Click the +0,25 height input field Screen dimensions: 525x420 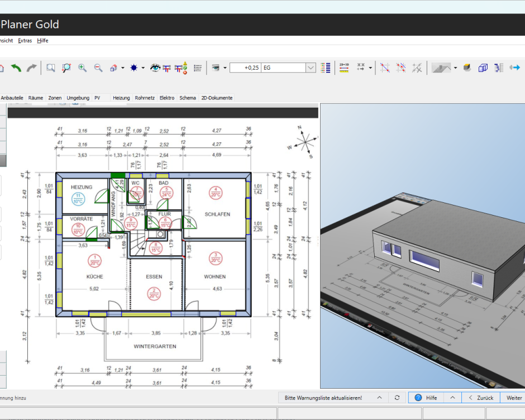tap(245, 68)
